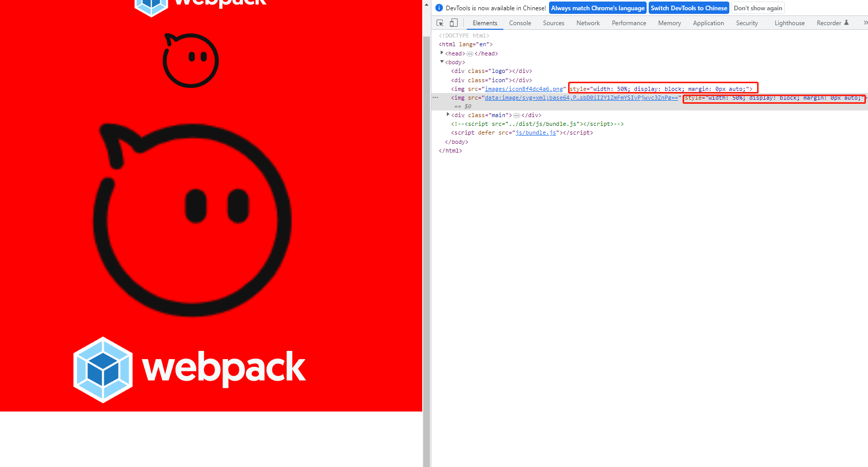
Task: Click the == $0 marker line
Action: 462,106
